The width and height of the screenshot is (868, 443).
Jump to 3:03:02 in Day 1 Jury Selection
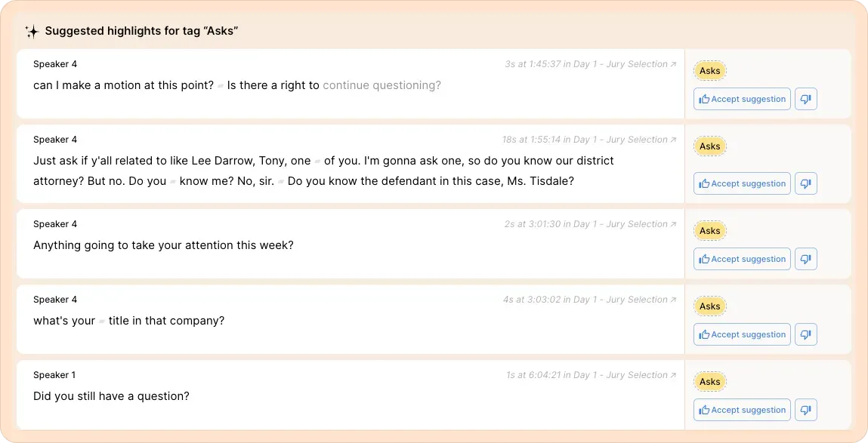click(589, 299)
